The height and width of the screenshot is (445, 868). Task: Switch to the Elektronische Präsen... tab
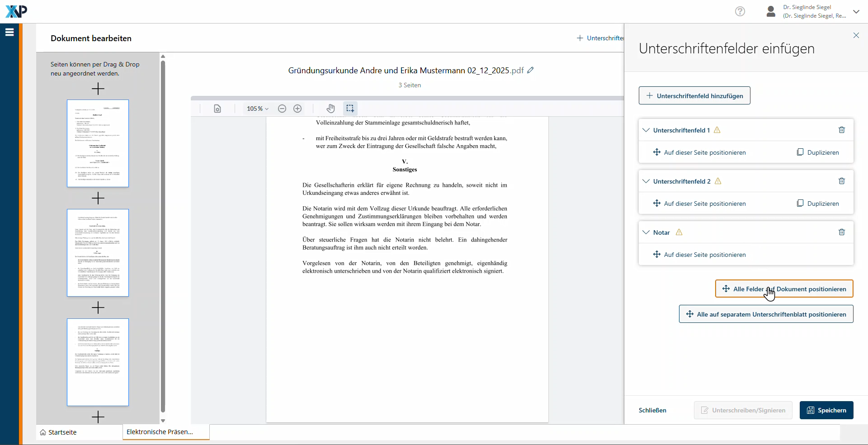coord(160,432)
